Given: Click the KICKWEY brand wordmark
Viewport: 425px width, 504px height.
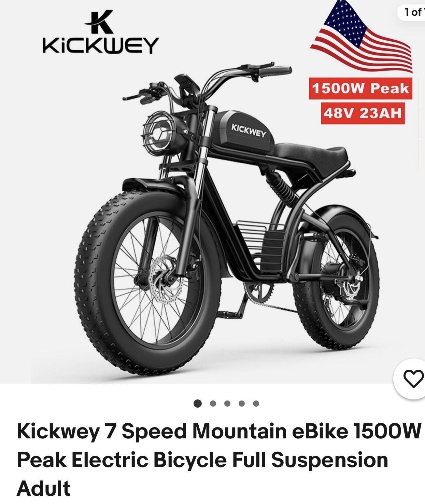Looking at the screenshot, I should pyautogui.click(x=100, y=45).
